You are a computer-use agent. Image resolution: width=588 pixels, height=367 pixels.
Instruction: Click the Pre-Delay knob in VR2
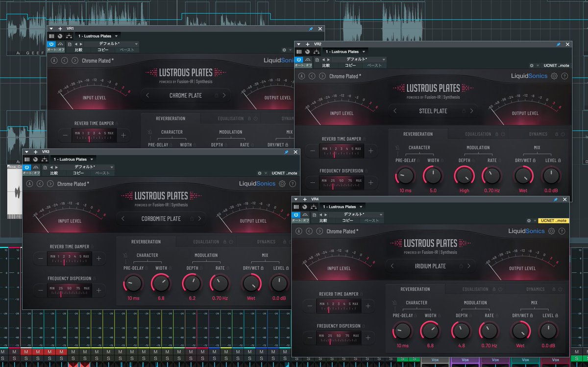pyautogui.click(x=405, y=175)
